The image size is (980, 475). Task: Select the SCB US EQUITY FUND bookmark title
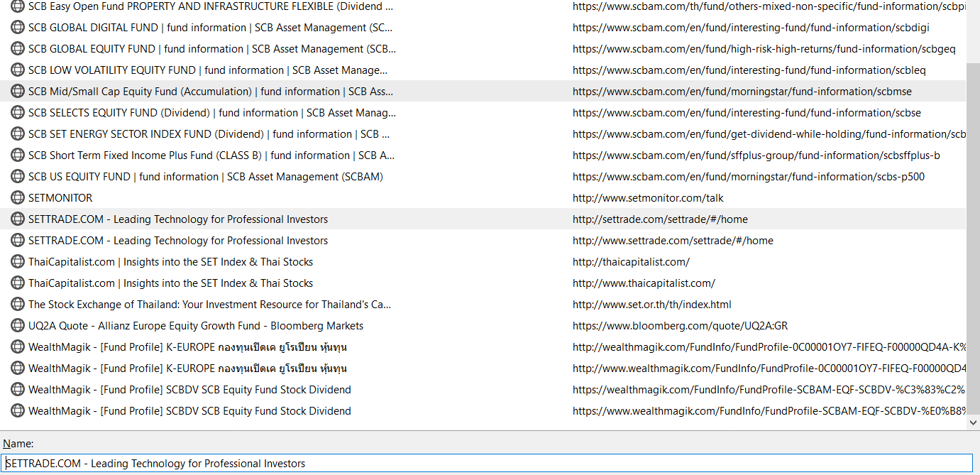click(206, 177)
